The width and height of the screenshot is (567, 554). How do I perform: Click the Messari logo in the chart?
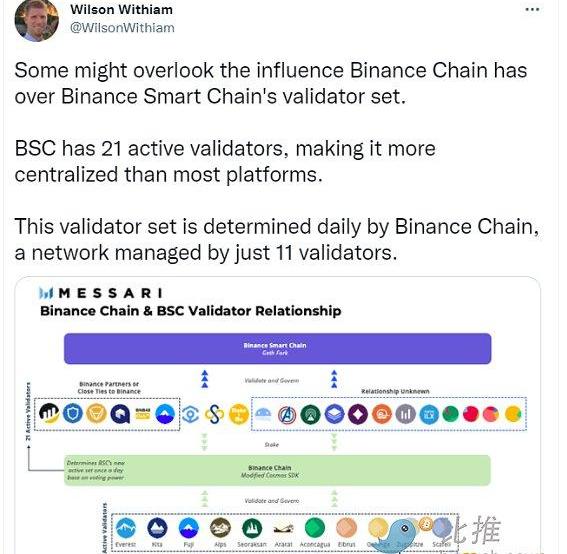(x=101, y=293)
